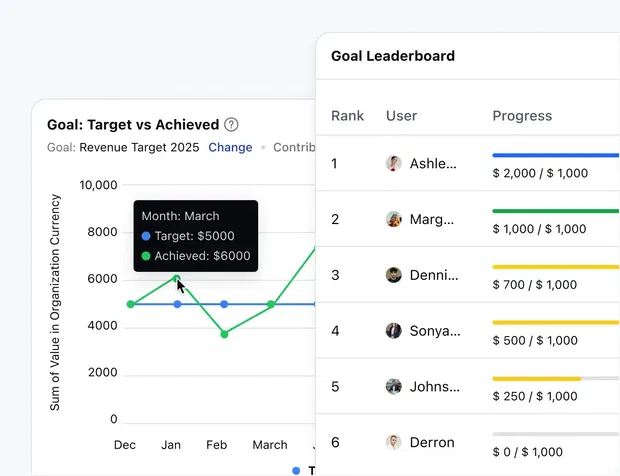Open Derron user avatar in leaderboard
The height and width of the screenshot is (476, 620).
coord(393,442)
